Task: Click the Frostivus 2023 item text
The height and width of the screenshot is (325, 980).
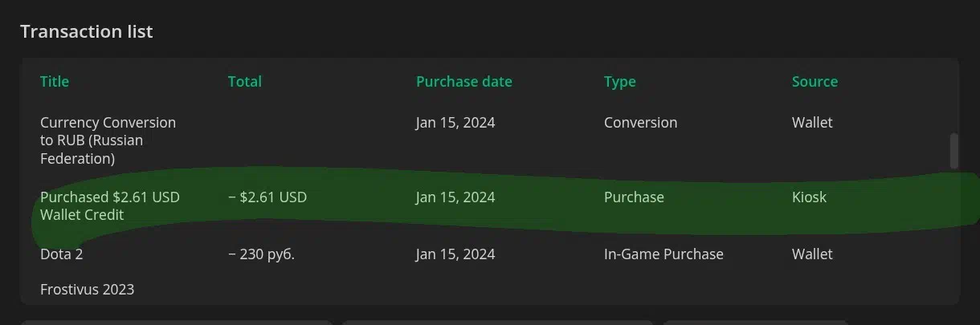Action: click(87, 289)
